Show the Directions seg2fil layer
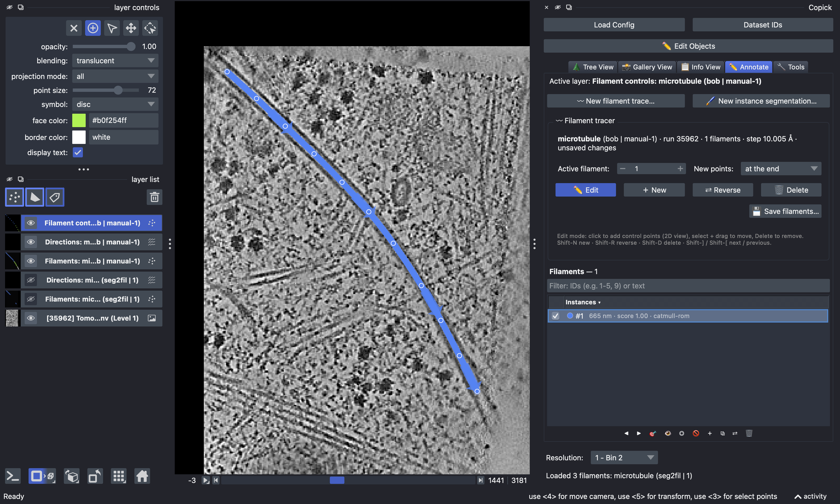This screenshot has height=504, width=840. click(31, 280)
